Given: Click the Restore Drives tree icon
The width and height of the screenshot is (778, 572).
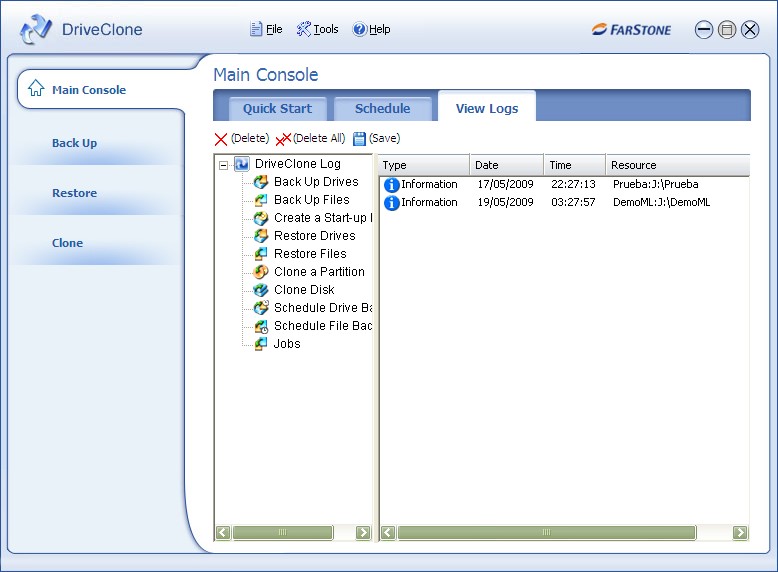Looking at the screenshot, I should [x=261, y=236].
